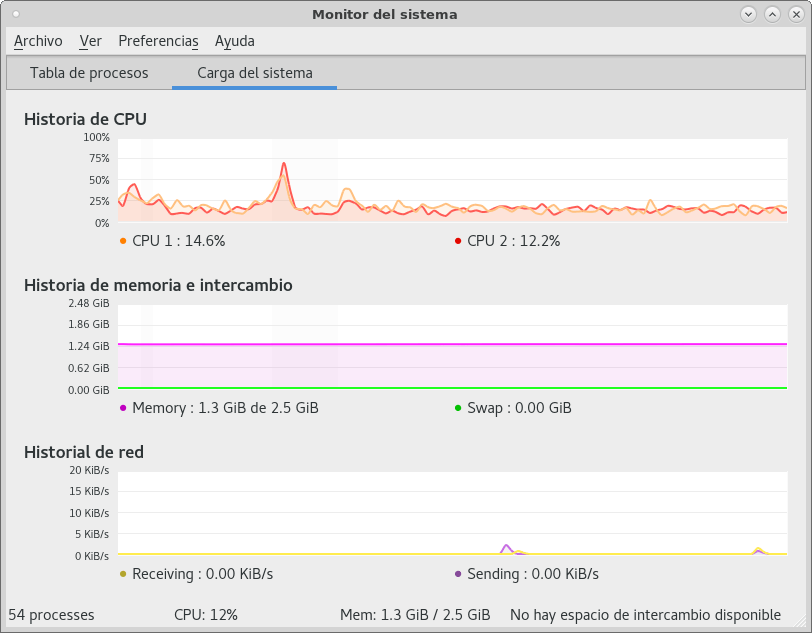Click the Sending purple color dot
Image resolution: width=812 pixels, height=633 pixels.
click(x=458, y=574)
